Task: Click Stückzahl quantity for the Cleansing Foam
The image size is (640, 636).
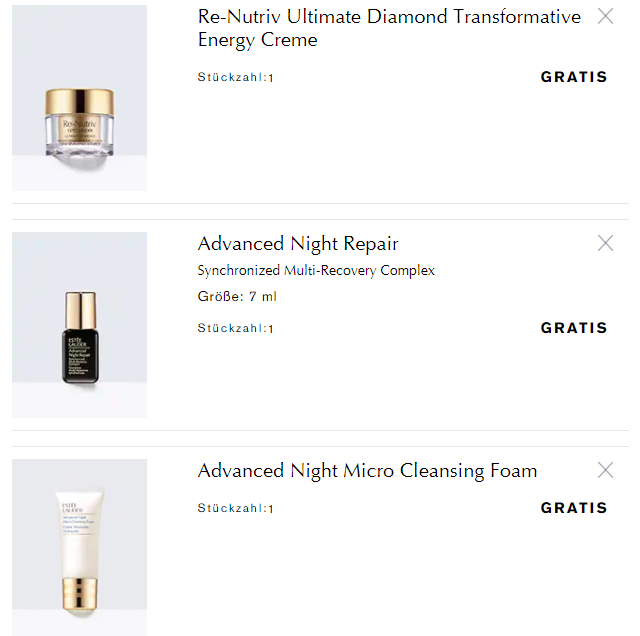Action: (x=236, y=508)
